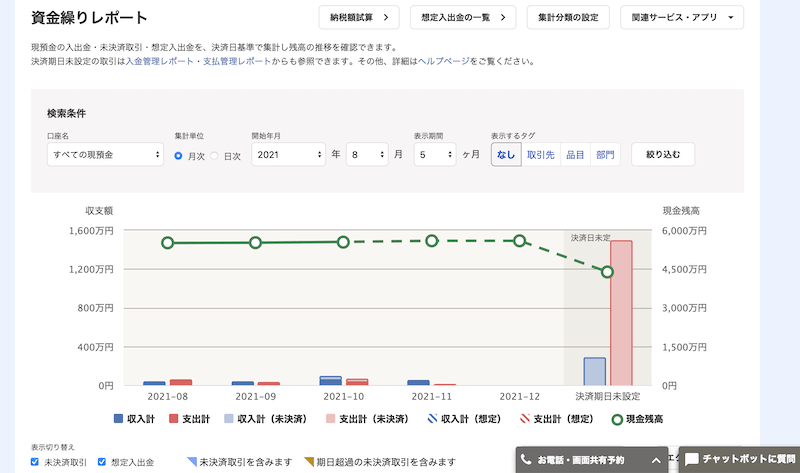Switch to the 部門 tag tab
The height and width of the screenshot is (473, 800).
[605, 155]
